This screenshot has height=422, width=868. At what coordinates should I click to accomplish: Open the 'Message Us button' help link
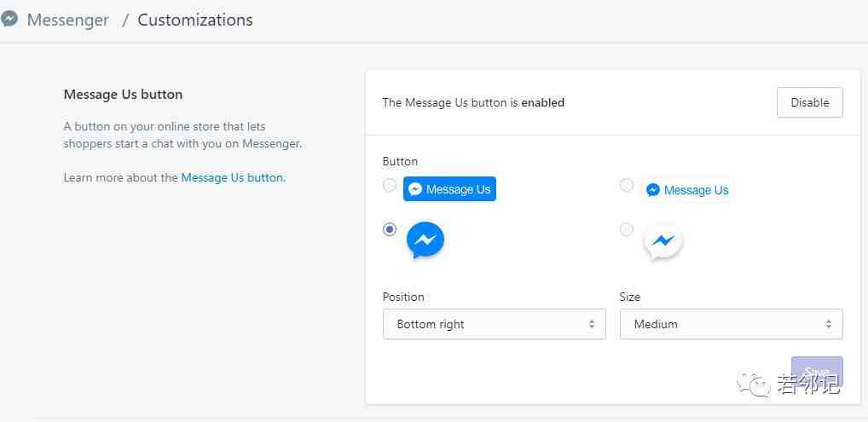(232, 178)
